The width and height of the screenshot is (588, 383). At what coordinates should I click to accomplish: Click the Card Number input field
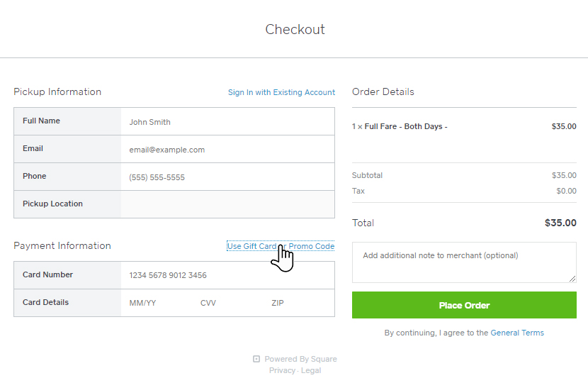click(227, 275)
